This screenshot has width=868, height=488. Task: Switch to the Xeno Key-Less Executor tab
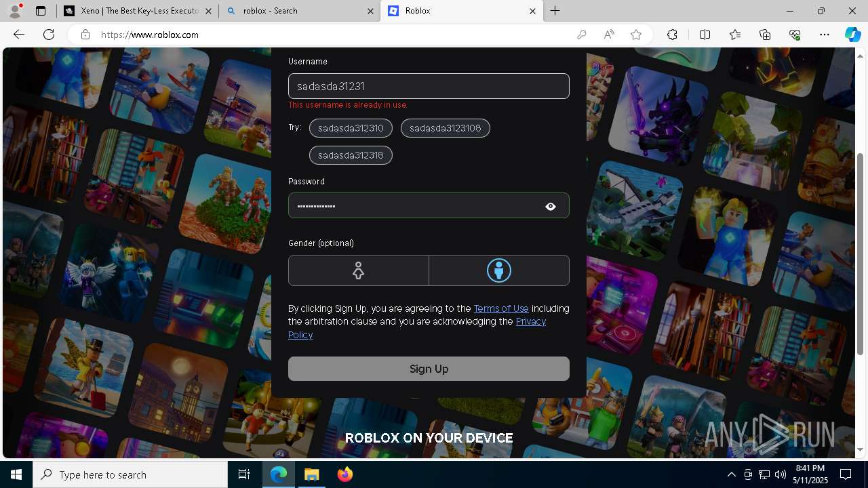(x=138, y=11)
